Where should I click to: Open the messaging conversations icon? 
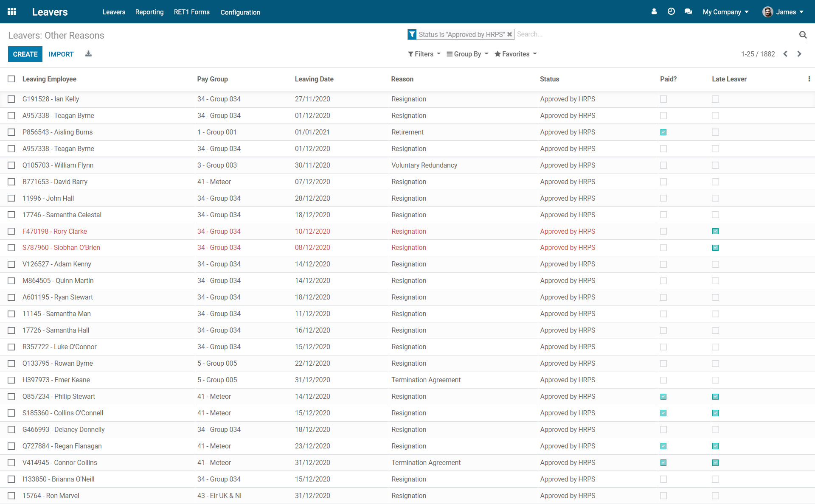point(688,11)
